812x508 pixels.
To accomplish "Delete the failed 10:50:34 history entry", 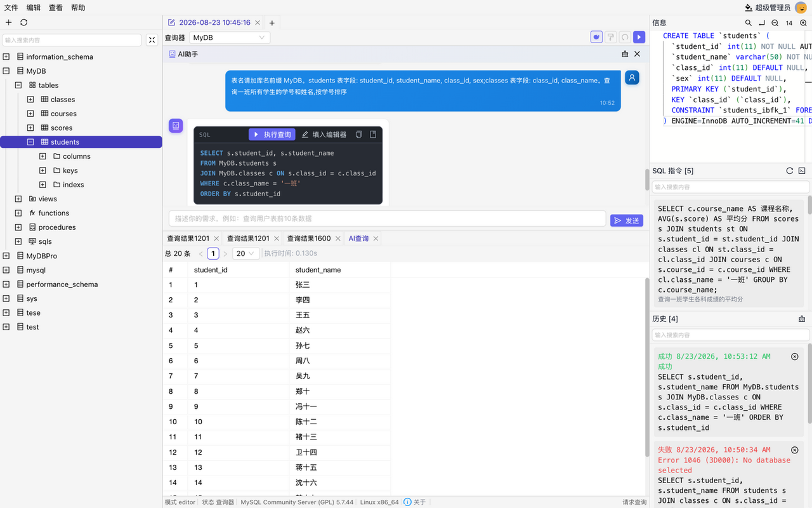I will click(x=795, y=450).
